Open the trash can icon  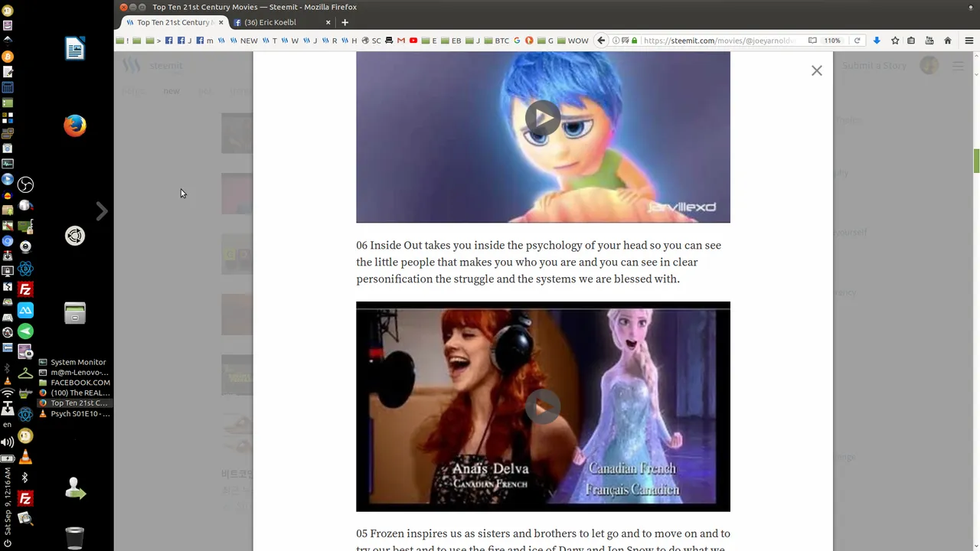click(x=75, y=538)
